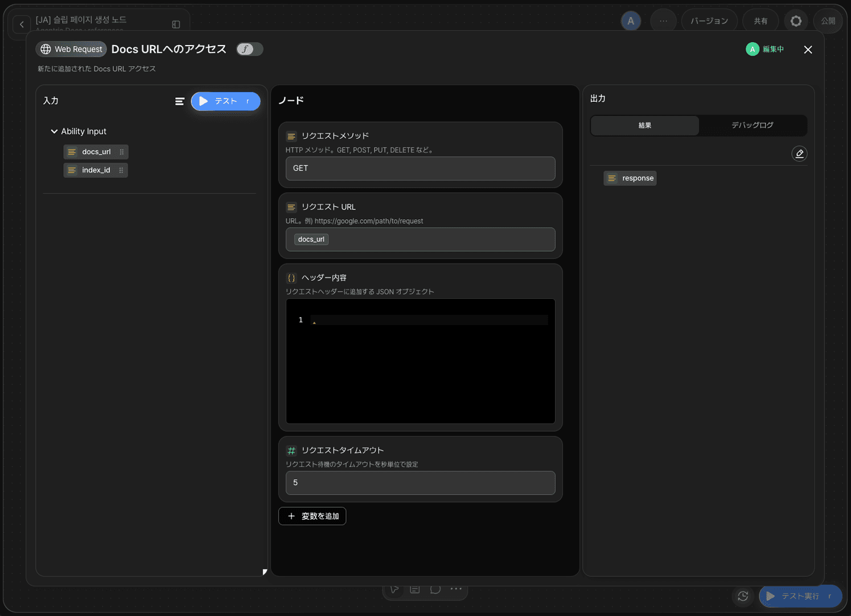
Task: Click the ノード panel heading
Action: 291,101
